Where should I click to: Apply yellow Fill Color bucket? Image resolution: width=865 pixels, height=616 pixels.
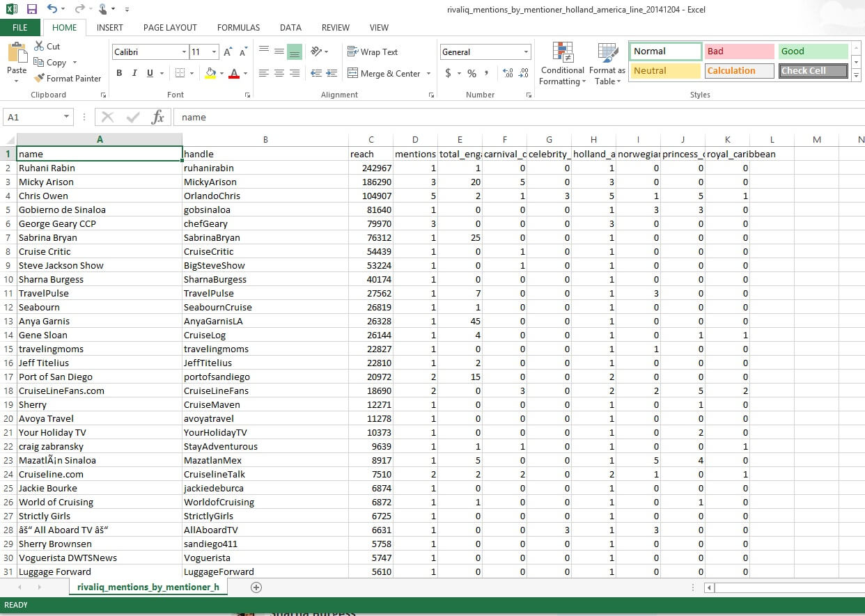211,73
